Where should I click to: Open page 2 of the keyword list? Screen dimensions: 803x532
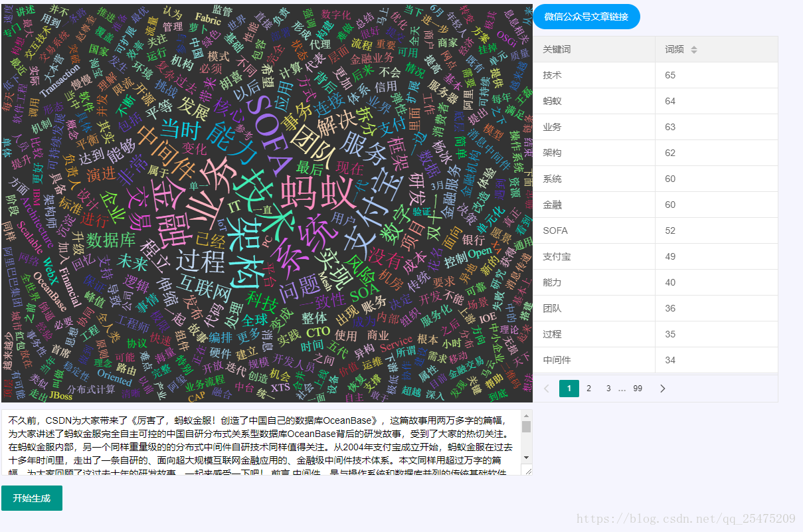pyautogui.click(x=588, y=388)
